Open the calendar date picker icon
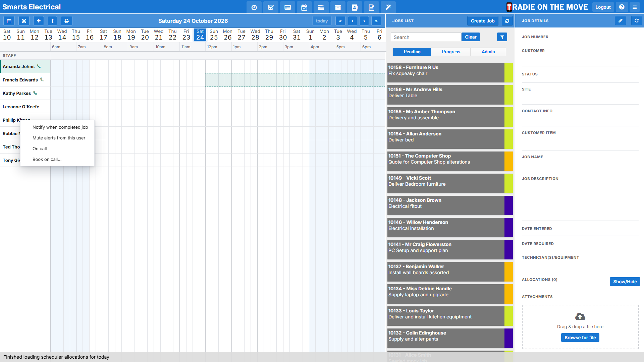Screen dimensions: 644x362 point(9,21)
